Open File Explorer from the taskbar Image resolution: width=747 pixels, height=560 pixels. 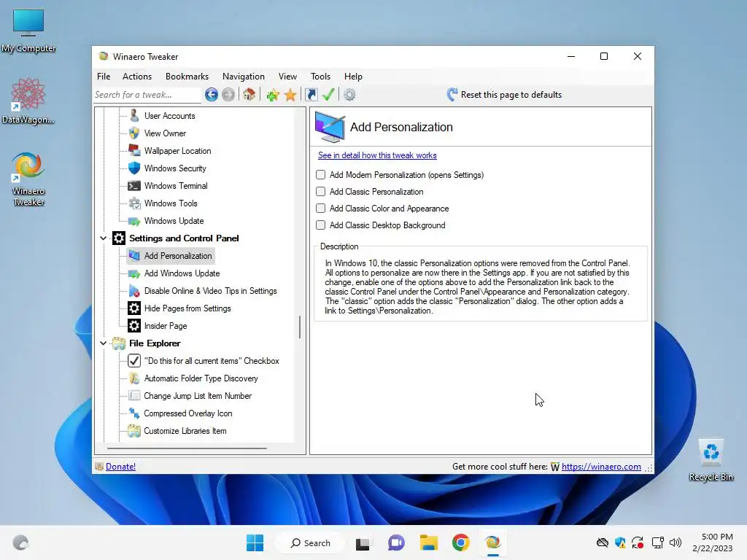click(x=429, y=542)
